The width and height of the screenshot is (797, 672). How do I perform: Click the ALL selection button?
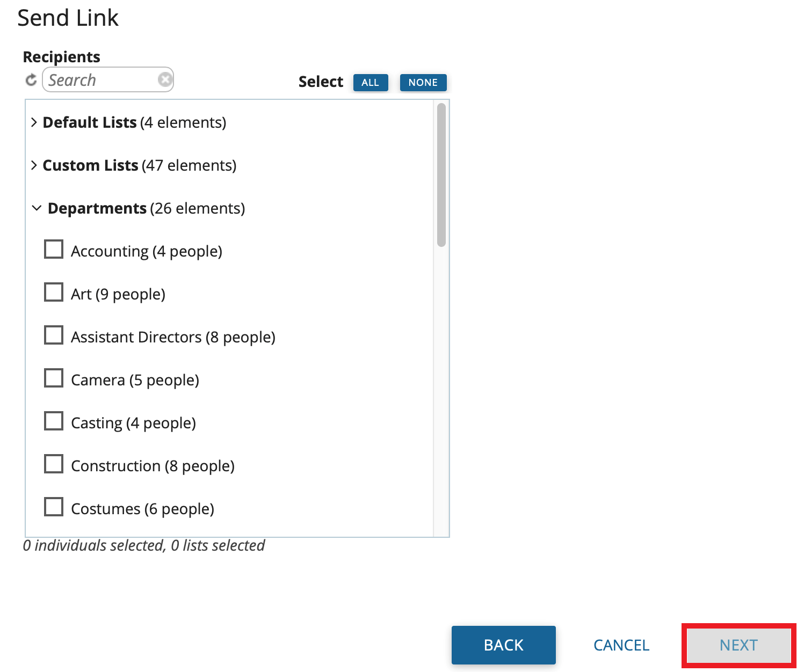pos(370,82)
